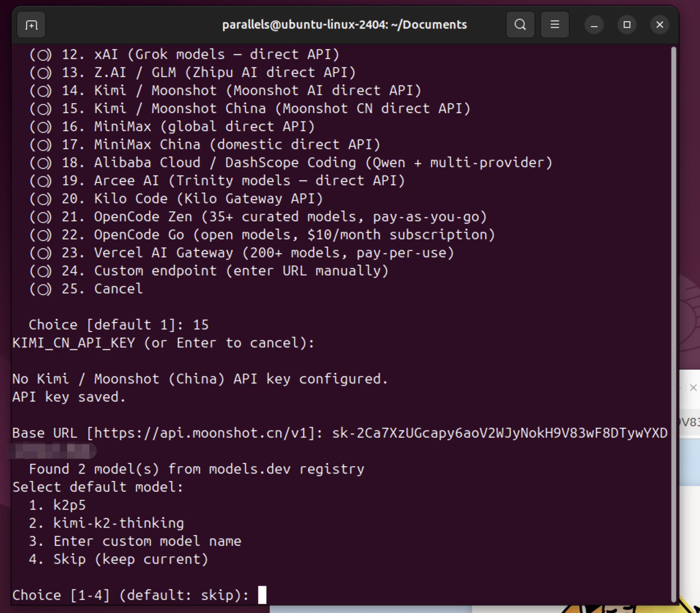The image size is (700, 613).
Task: Click the Choice [1-4] input cursor
Action: (262, 595)
